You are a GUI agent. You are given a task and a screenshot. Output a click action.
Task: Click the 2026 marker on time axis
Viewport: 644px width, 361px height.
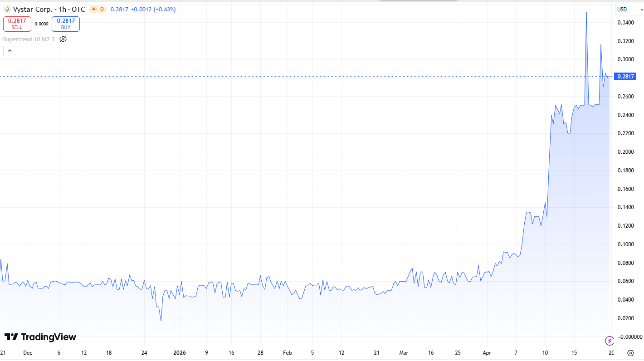coord(180,352)
